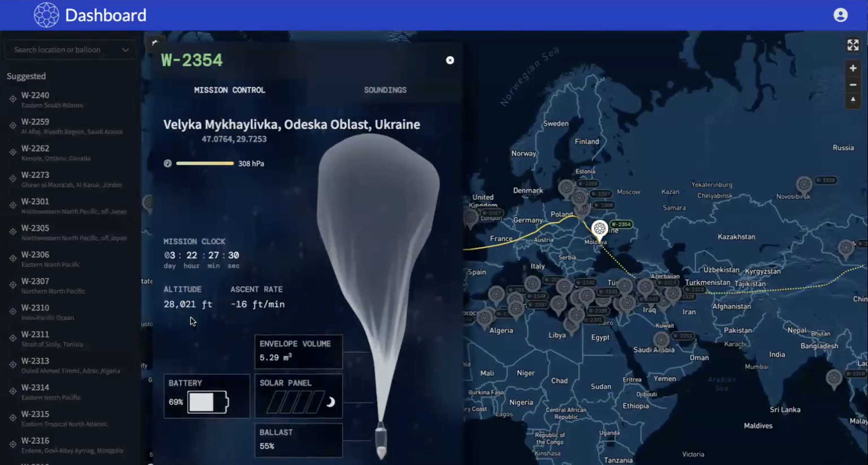Click the Dashboard logo icon
Image resolution: width=868 pixels, height=465 pixels.
(x=46, y=15)
